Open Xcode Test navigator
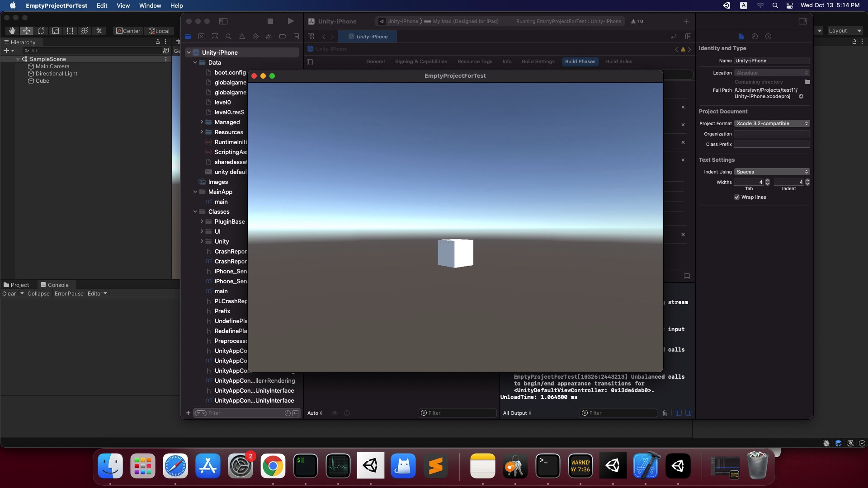 [x=255, y=37]
